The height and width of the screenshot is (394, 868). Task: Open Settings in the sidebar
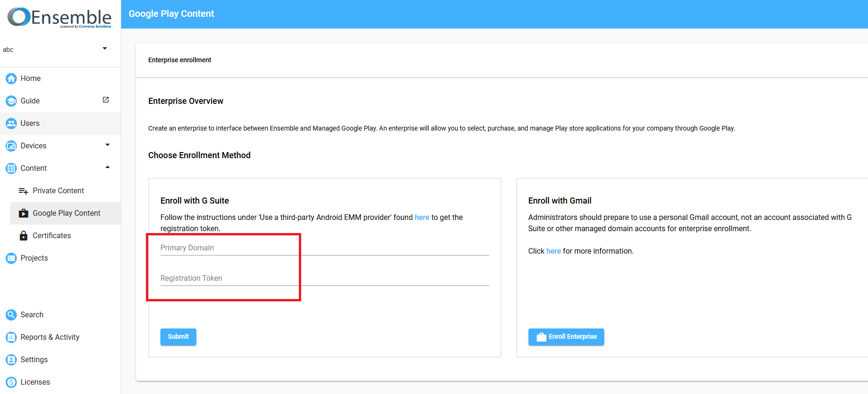(60, 360)
